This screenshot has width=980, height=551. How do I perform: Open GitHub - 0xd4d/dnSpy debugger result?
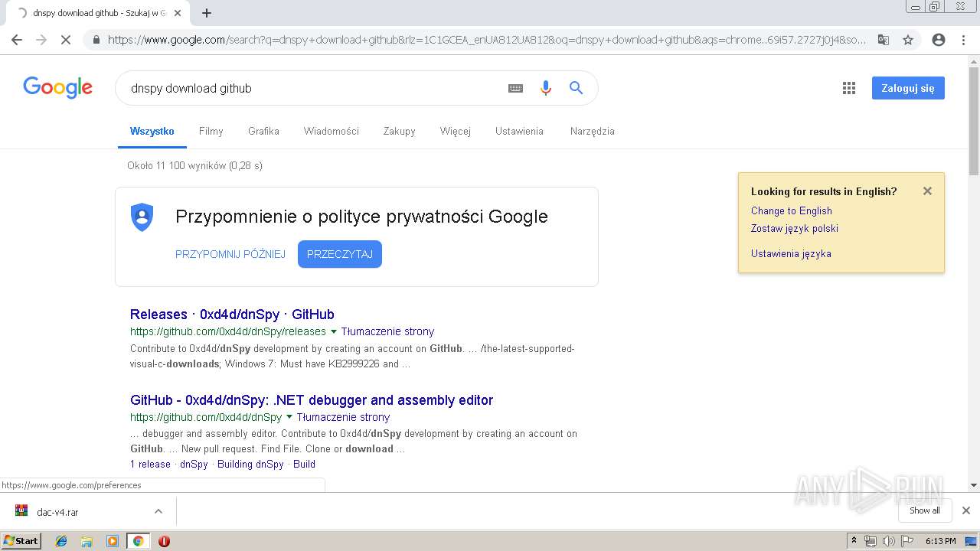coord(312,400)
